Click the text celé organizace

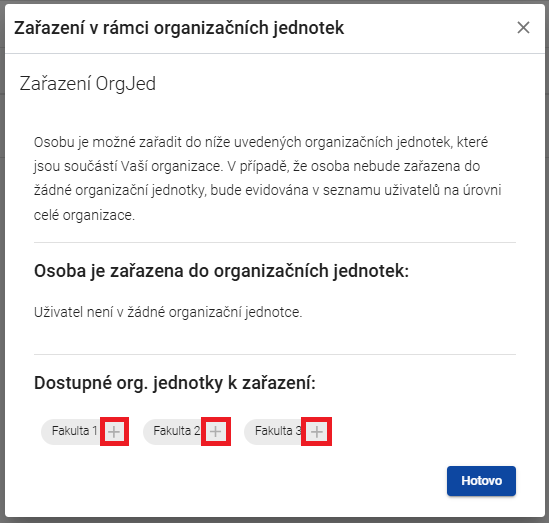(x=84, y=215)
